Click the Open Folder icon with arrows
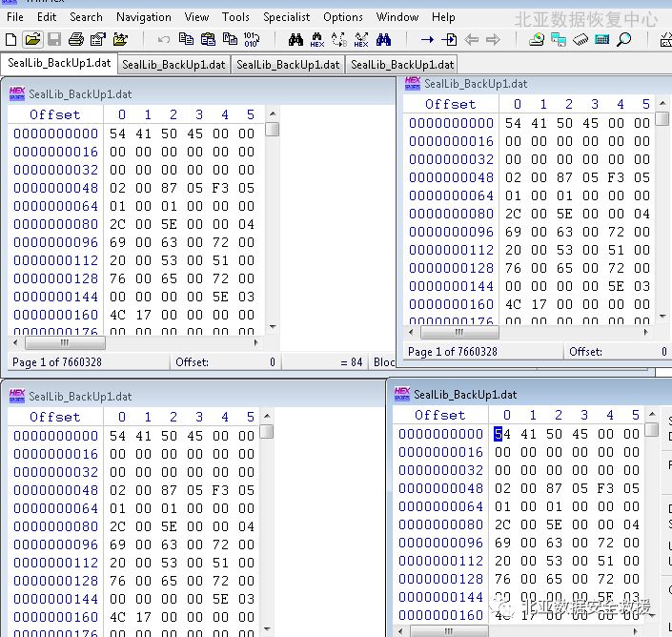 point(120,40)
